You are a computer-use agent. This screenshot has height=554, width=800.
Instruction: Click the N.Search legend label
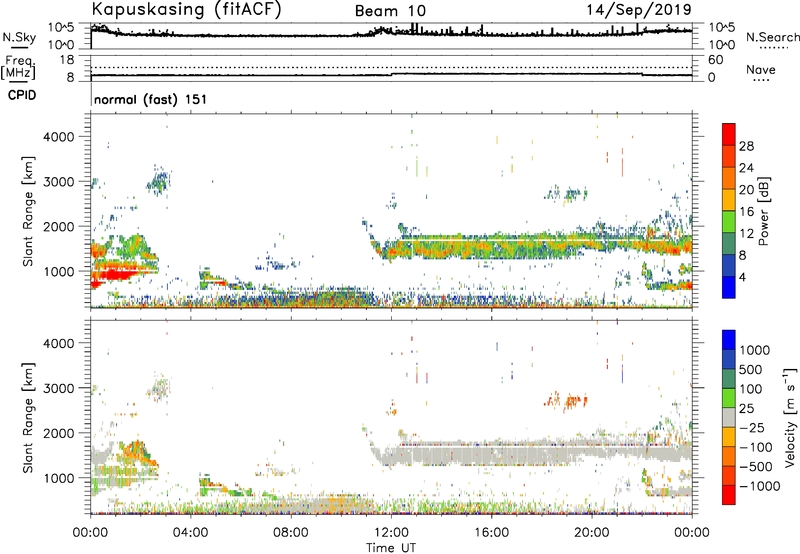[x=773, y=37]
